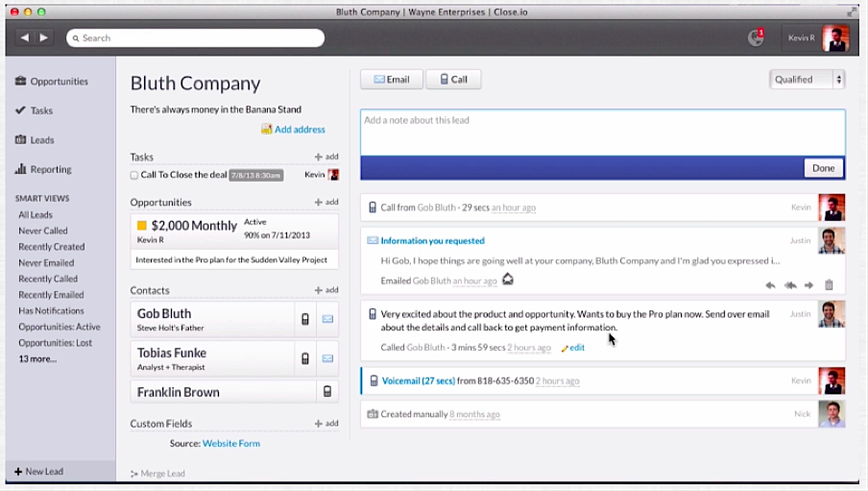
Task: Open Kevin R profile avatar in header
Action: (x=835, y=37)
